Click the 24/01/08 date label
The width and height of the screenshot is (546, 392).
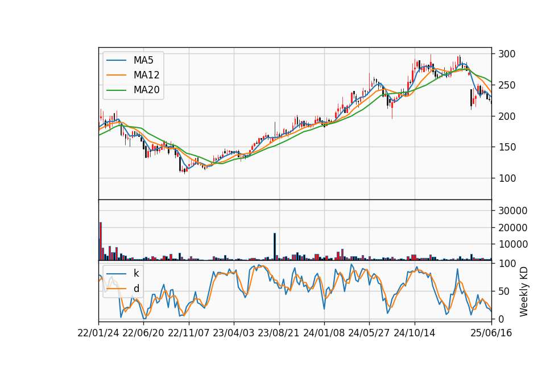coord(324,333)
